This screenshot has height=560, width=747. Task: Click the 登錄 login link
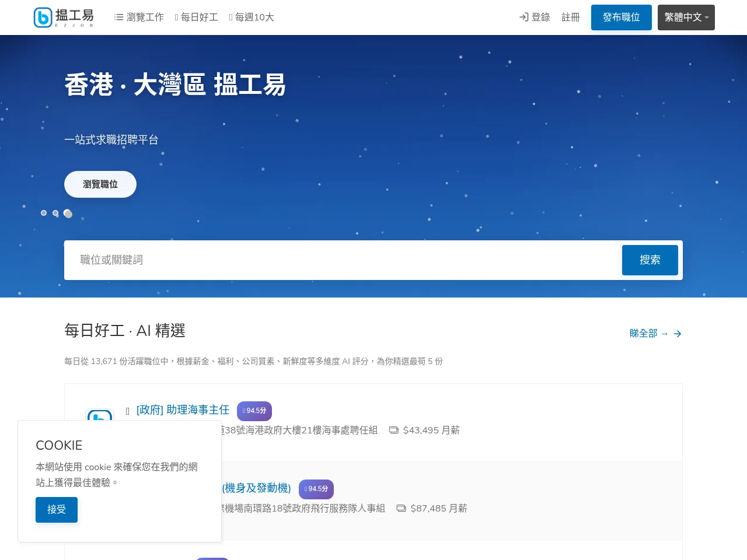tap(535, 17)
